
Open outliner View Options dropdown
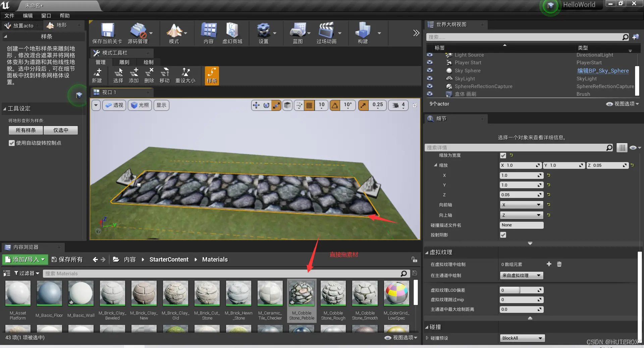623,104
